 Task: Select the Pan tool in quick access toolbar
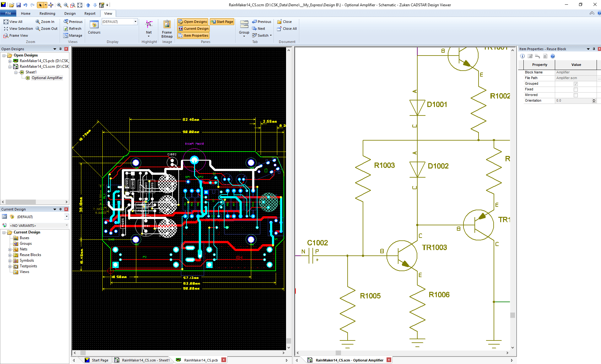pyautogui.click(x=51, y=5)
